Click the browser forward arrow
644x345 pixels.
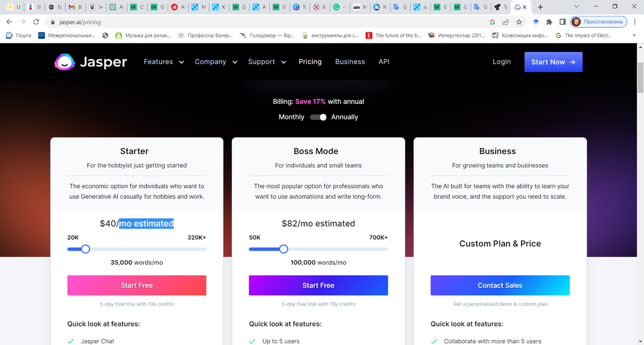22,22
